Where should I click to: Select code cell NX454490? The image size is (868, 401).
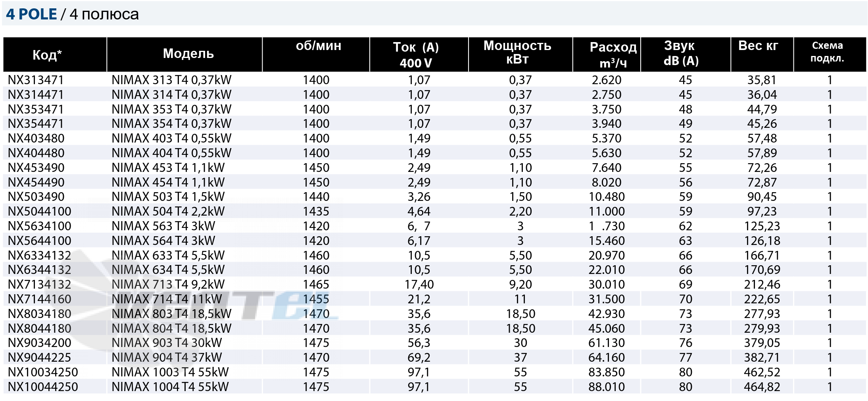click(x=36, y=182)
